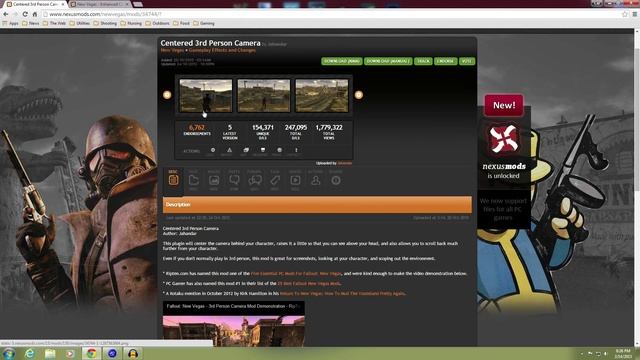
Task: Bookmark this page with star icon
Action: pos(625,14)
